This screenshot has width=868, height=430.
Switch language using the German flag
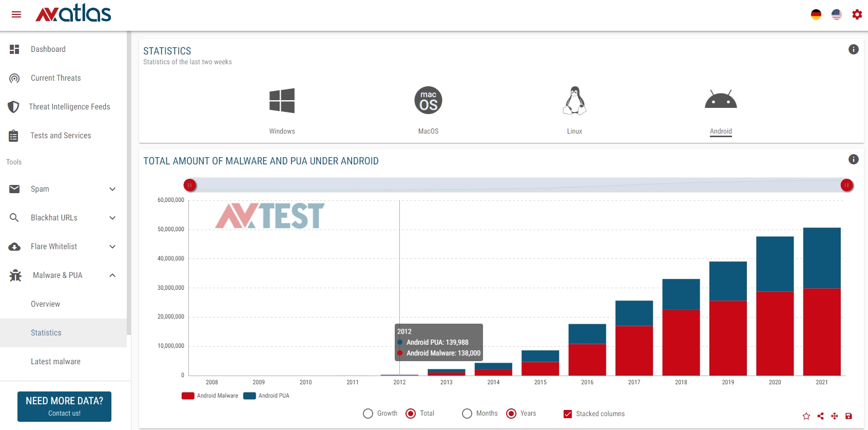click(816, 14)
